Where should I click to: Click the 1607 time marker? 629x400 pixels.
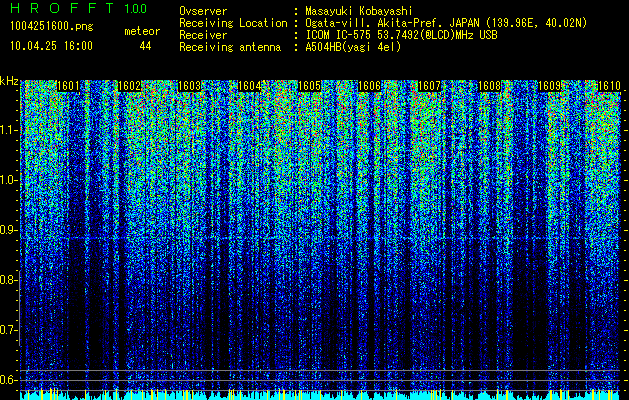click(x=430, y=86)
